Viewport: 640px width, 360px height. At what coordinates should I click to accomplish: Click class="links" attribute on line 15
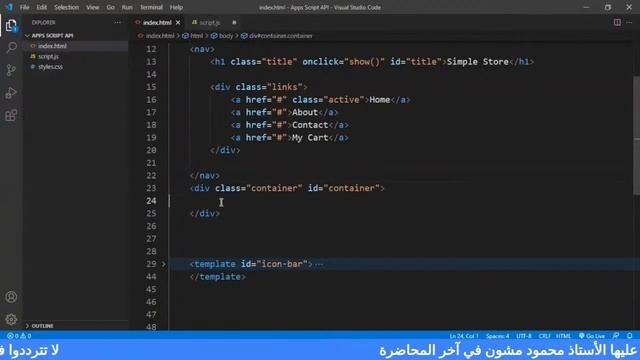point(269,87)
